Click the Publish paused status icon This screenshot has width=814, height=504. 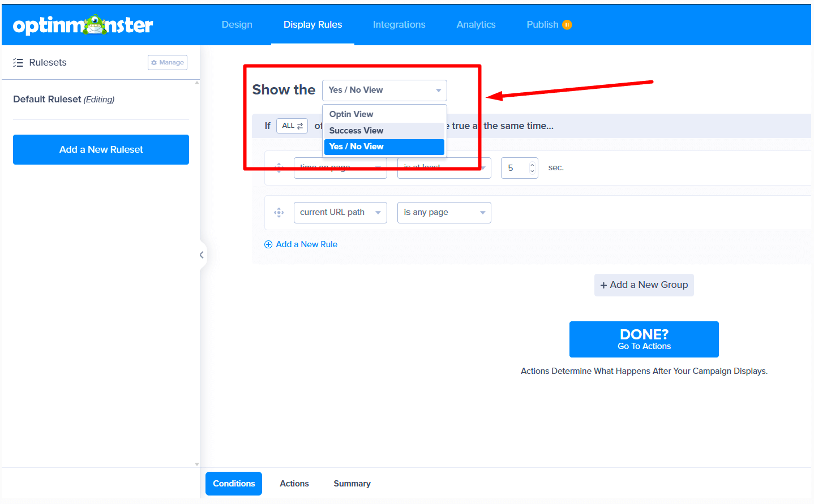pyautogui.click(x=567, y=25)
